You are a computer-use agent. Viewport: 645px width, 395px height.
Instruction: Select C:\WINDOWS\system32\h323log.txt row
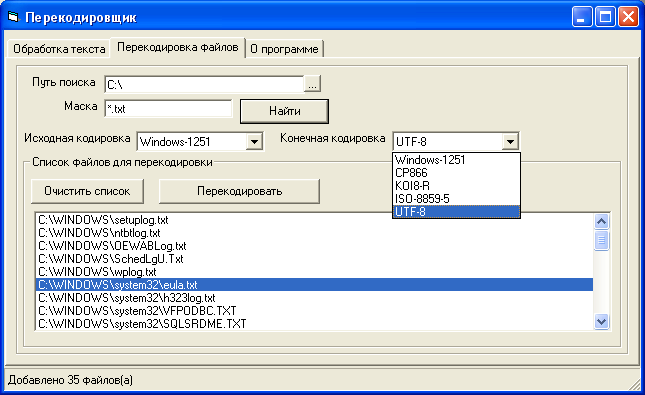pos(314,298)
